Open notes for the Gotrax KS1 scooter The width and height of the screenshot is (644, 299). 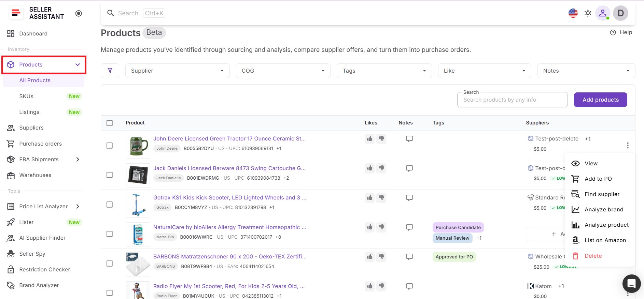tap(409, 198)
